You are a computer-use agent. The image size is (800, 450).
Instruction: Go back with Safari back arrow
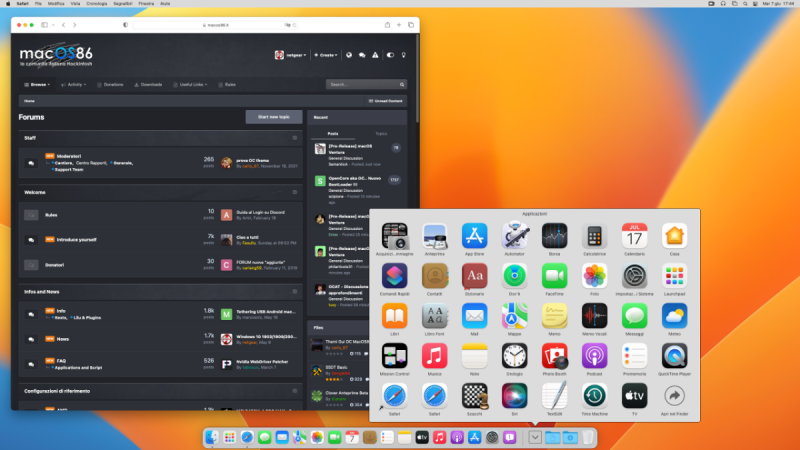pyautogui.click(x=64, y=25)
